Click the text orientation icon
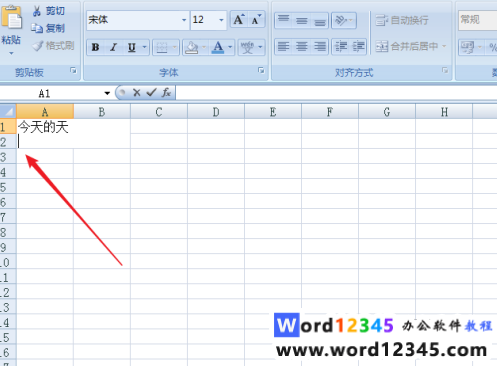497x366 pixels. pyautogui.click(x=341, y=21)
